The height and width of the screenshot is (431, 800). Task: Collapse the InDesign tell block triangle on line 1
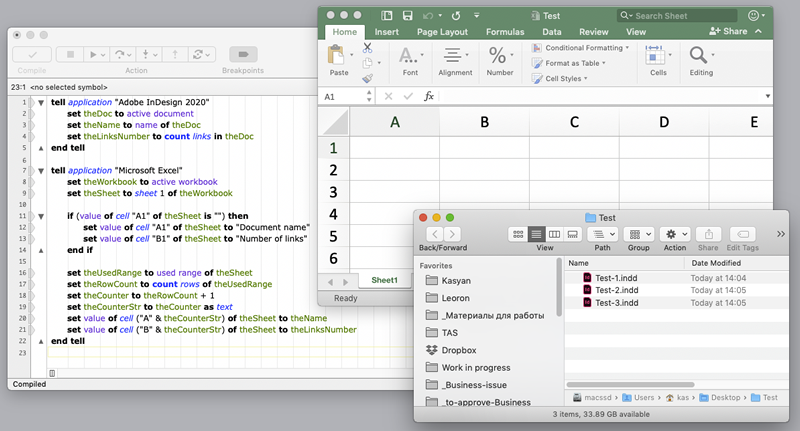(x=41, y=103)
